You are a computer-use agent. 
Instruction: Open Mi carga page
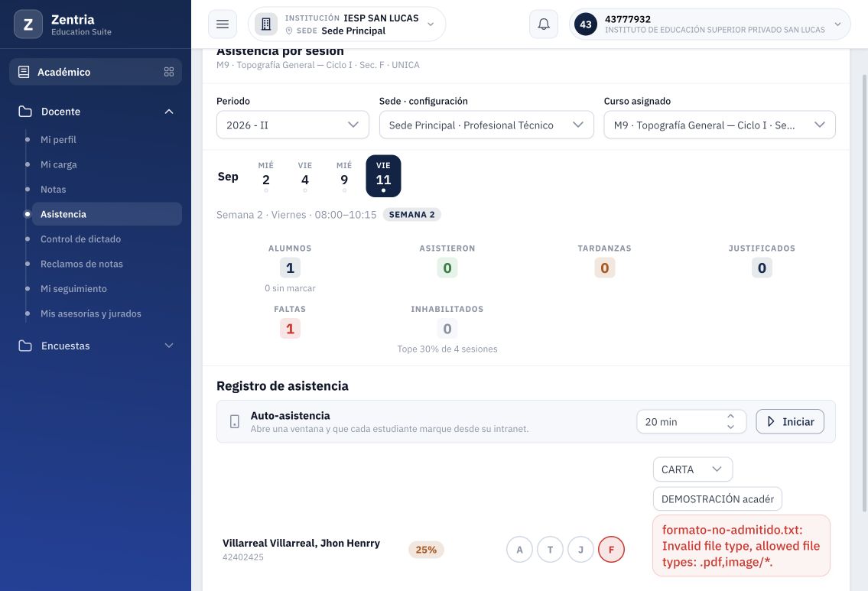59,164
